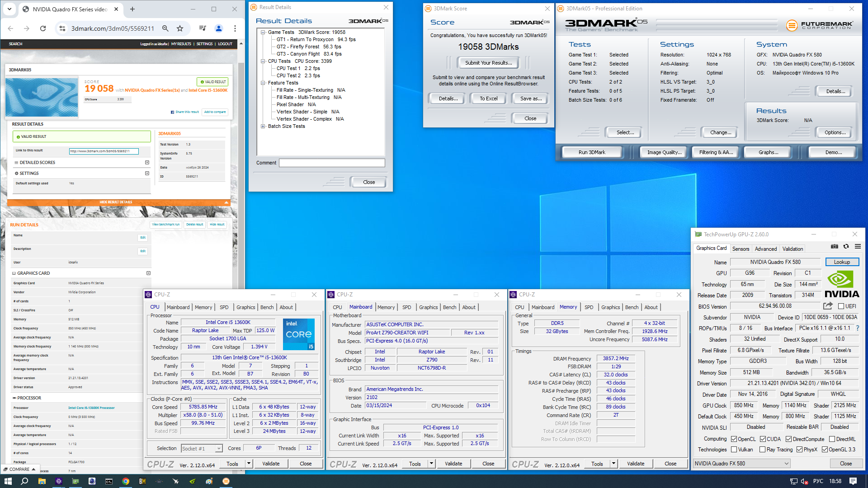868x488 pixels.
Task: Click the Bus Interface question mark in GPU-Z
Action: [x=858, y=328]
